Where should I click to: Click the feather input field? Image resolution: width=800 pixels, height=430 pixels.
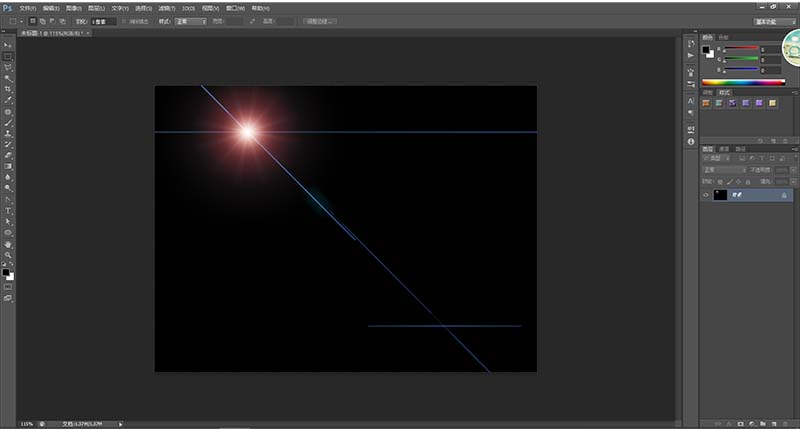coord(104,21)
